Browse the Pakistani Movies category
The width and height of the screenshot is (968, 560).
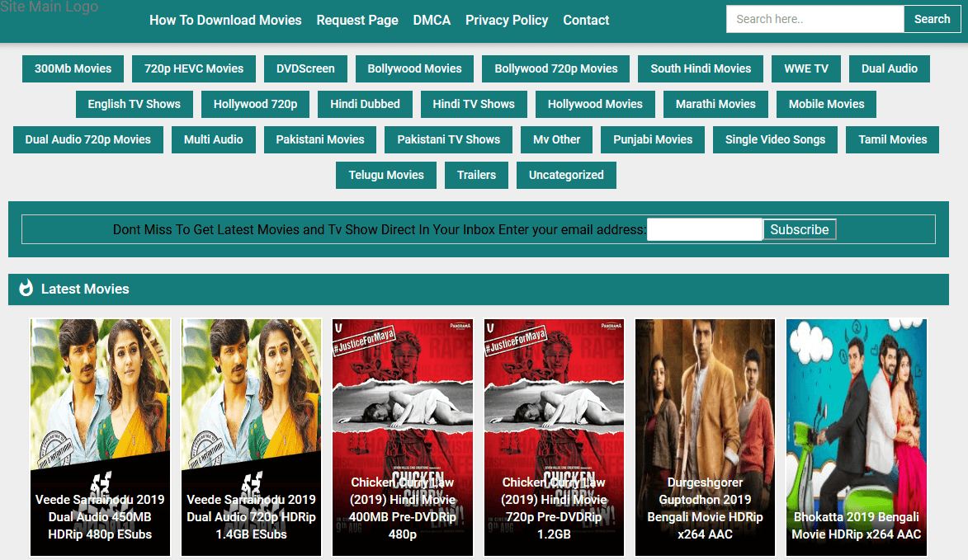320,139
